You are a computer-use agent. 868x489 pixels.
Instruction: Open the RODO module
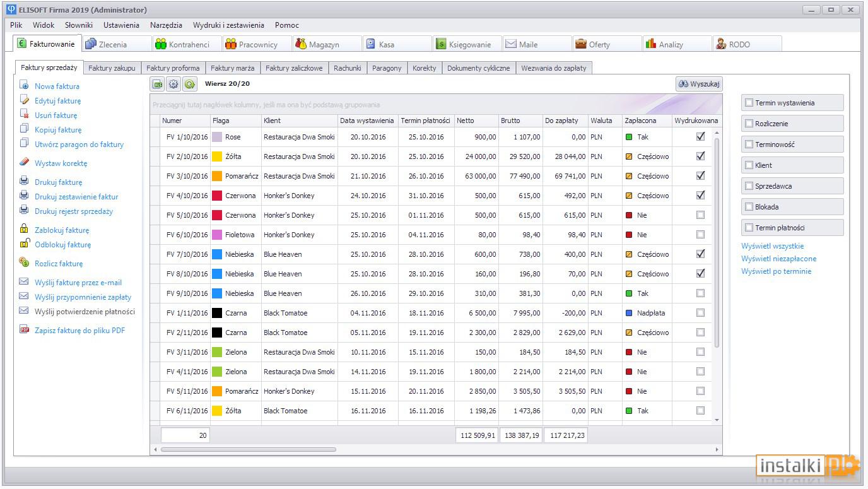pyautogui.click(x=747, y=44)
